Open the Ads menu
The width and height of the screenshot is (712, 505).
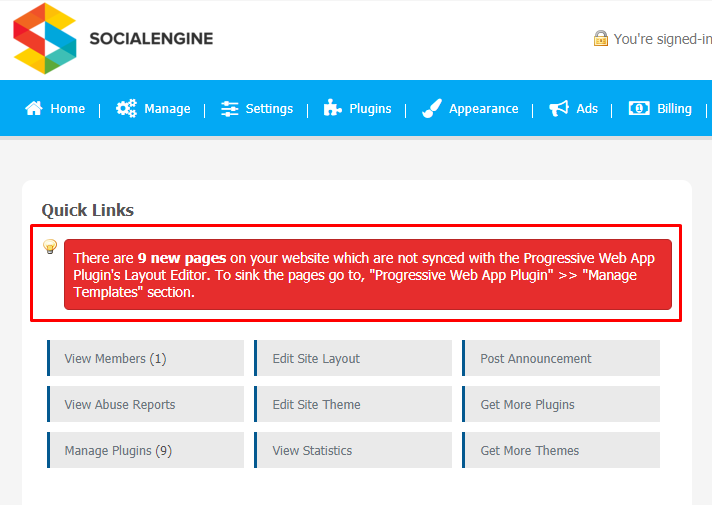click(574, 109)
